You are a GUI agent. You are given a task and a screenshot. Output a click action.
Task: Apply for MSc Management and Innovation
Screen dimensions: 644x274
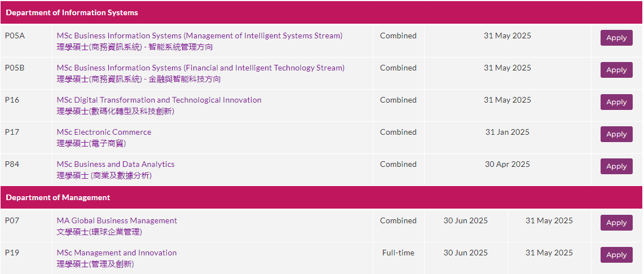[616, 255]
